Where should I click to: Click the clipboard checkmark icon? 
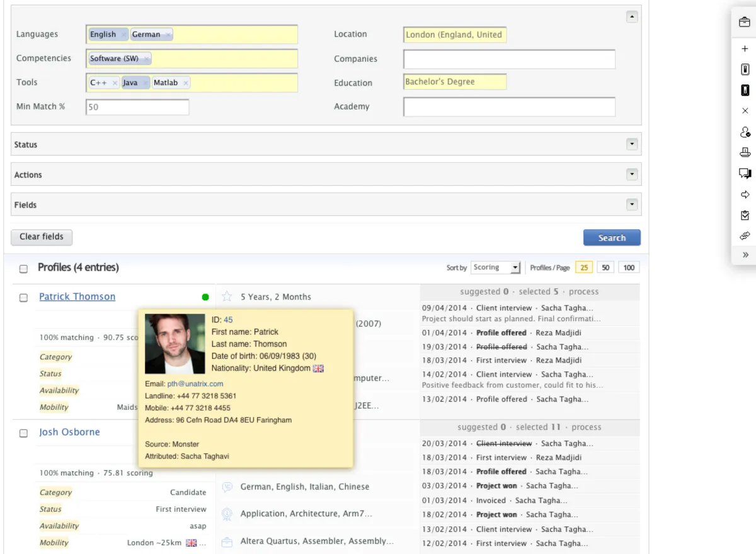pyautogui.click(x=745, y=215)
